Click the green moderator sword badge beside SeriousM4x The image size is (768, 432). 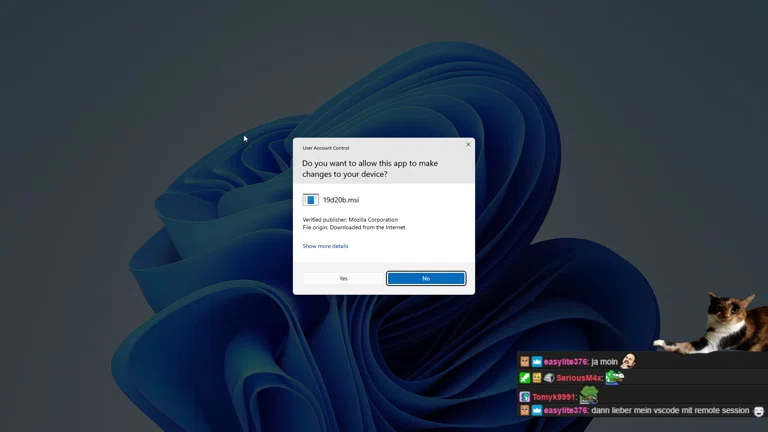(x=524, y=378)
